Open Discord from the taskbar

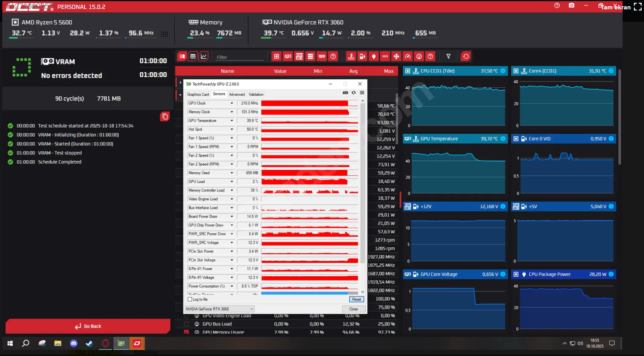(x=74, y=343)
